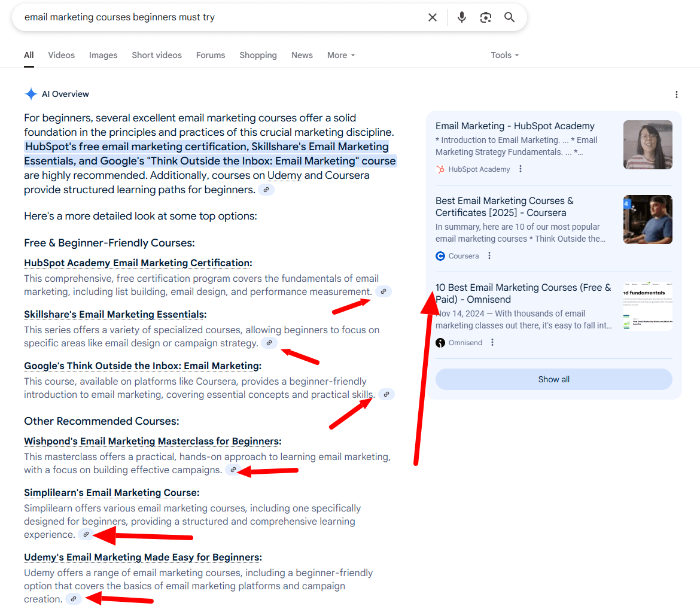The image size is (700, 609).
Task: Click Skillshare's Email Marketing Essentials heading
Action: click(x=115, y=314)
